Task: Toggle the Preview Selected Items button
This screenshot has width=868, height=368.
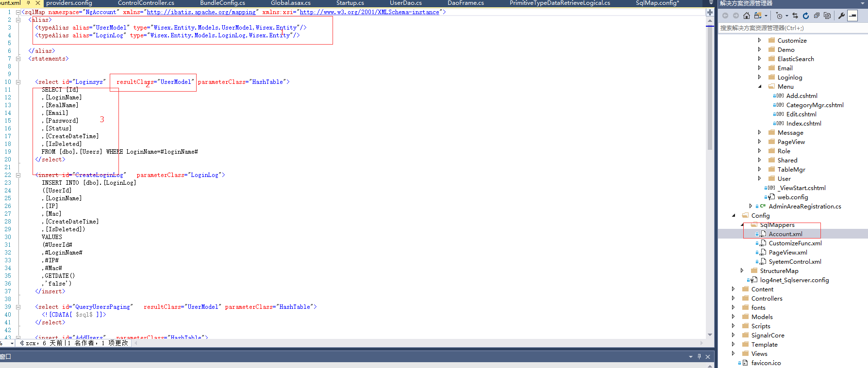Action: coord(852,16)
